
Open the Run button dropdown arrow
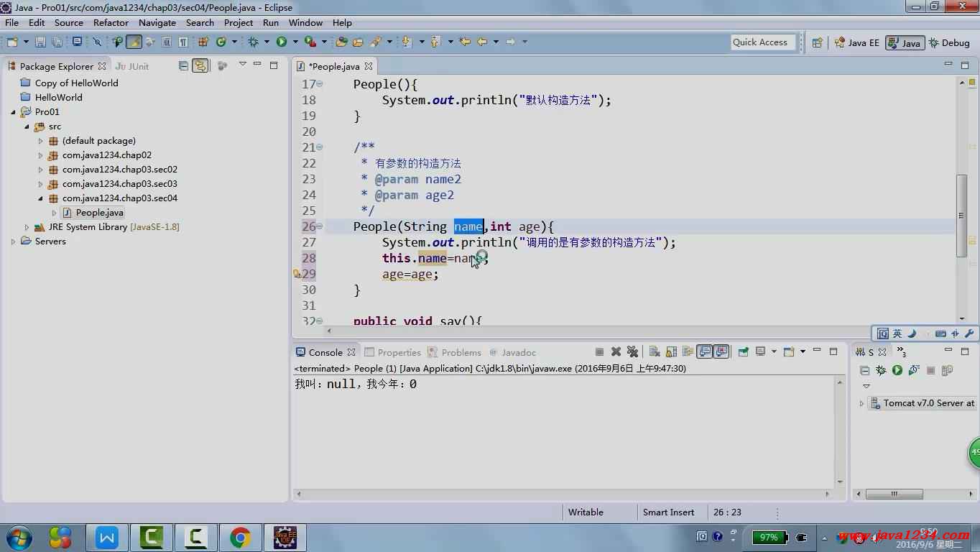(295, 42)
